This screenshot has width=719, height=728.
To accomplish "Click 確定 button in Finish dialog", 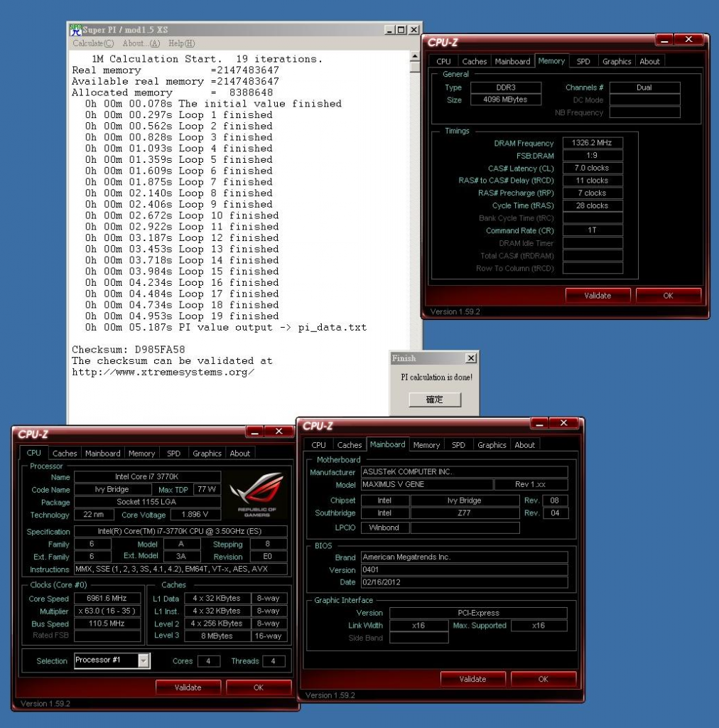I will coord(435,400).
